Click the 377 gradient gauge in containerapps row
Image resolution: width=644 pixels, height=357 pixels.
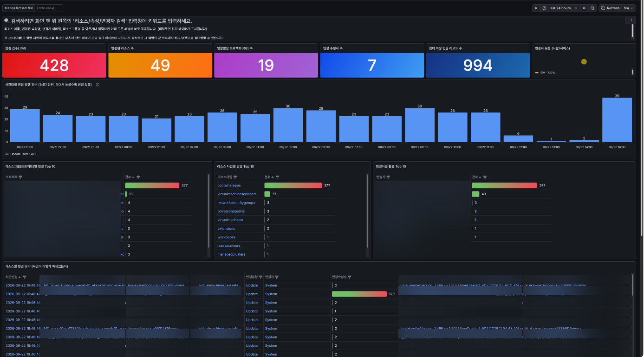click(293, 185)
